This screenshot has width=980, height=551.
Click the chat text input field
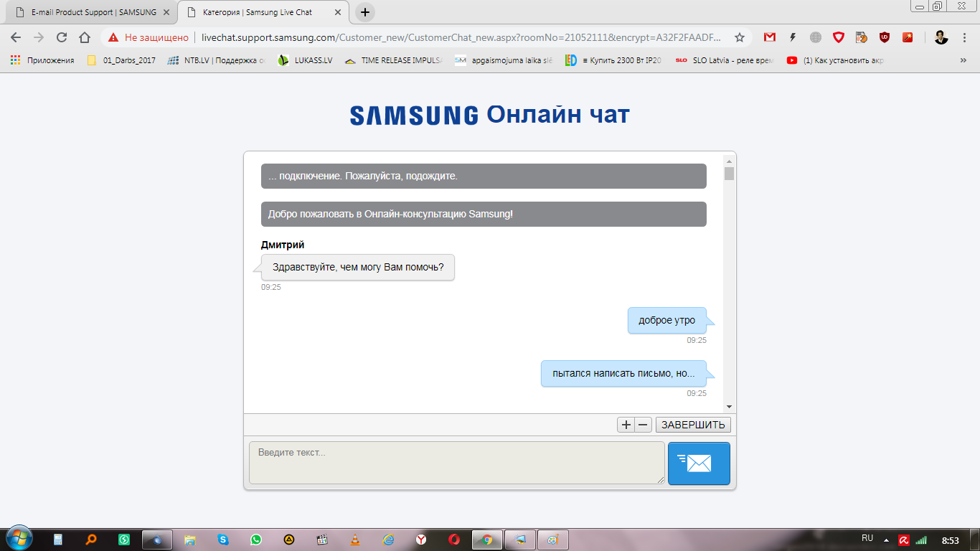click(x=457, y=463)
